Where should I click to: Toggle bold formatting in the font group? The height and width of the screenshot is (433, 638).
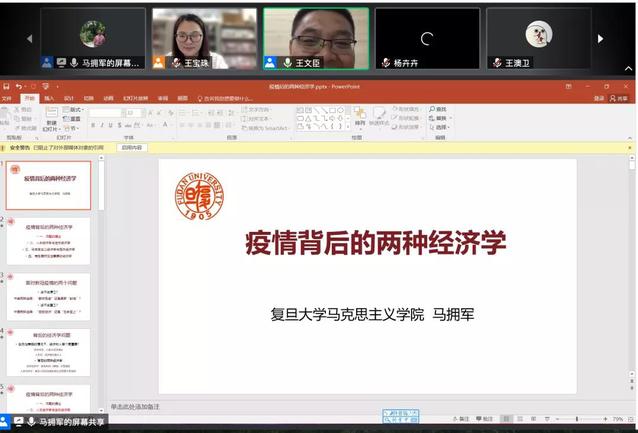[x=93, y=125]
